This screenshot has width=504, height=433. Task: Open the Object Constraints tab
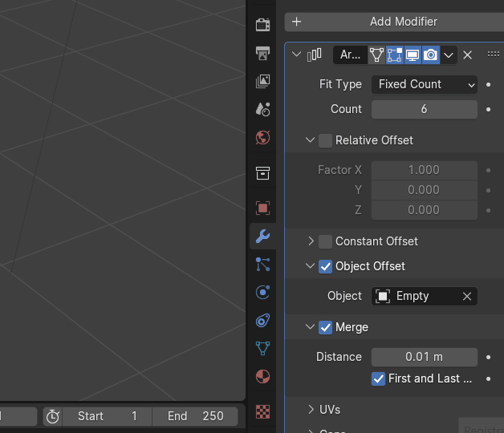pyautogui.click(x=262, y=321)
